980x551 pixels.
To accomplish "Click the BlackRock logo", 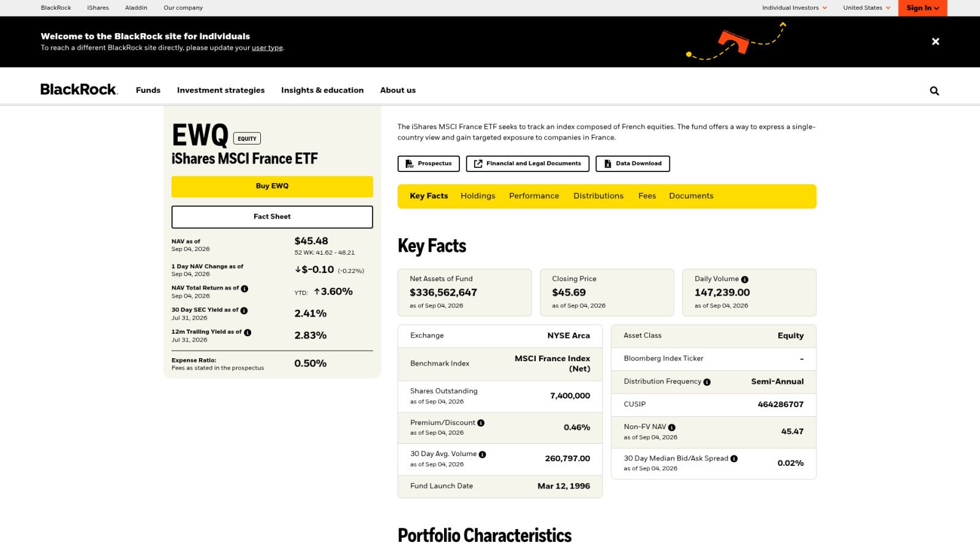I will tap(79, 89).
